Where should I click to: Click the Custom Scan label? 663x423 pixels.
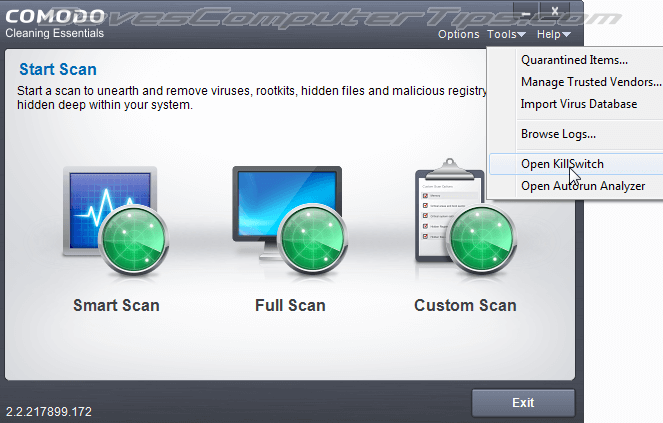click(x=465, y=305)
